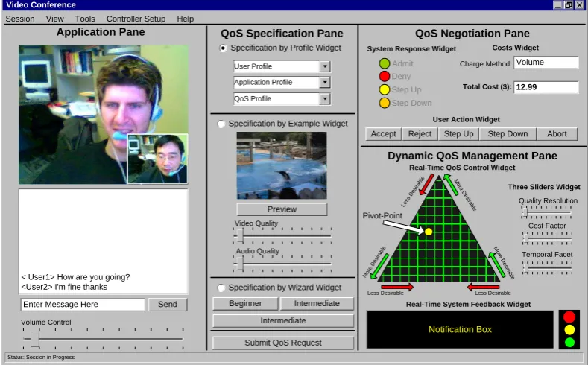Select Specification by Profile Widget radio

(223, 48)
